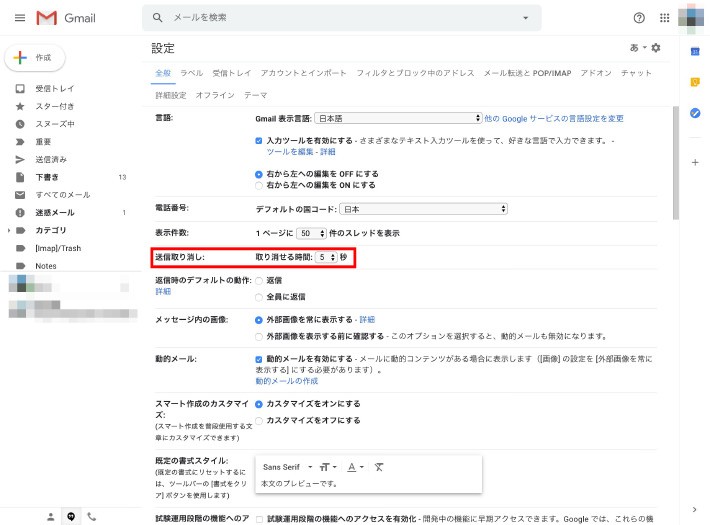Click the Gmail logo
The height and width of the screenshot is (525, 710).
coord(66,18)
